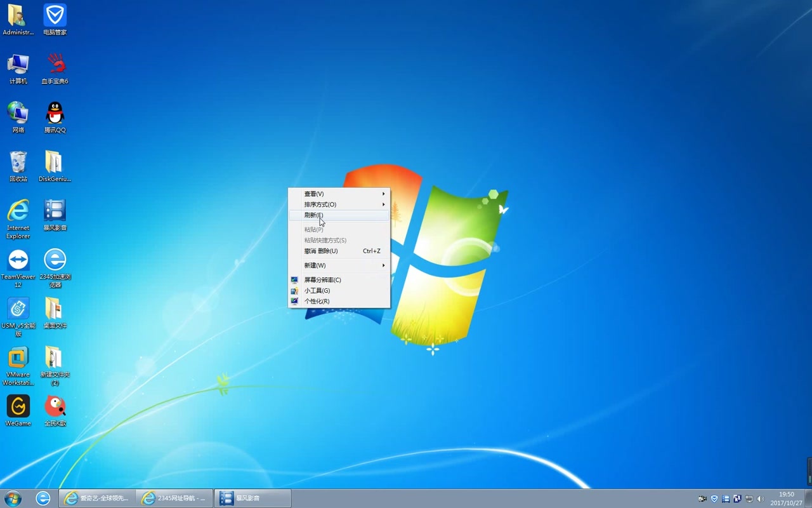Select the Internet Explorer desktop icon

tap(18, 219)
